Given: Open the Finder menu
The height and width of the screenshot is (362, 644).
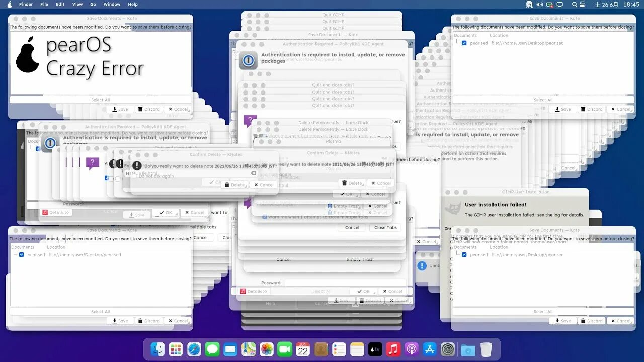Looking at the screenshot, I should click(26, 4).
